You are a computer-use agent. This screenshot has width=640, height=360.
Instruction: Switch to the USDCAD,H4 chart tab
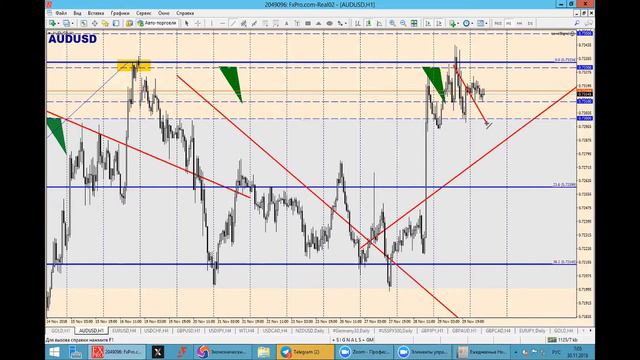(275, 331)
